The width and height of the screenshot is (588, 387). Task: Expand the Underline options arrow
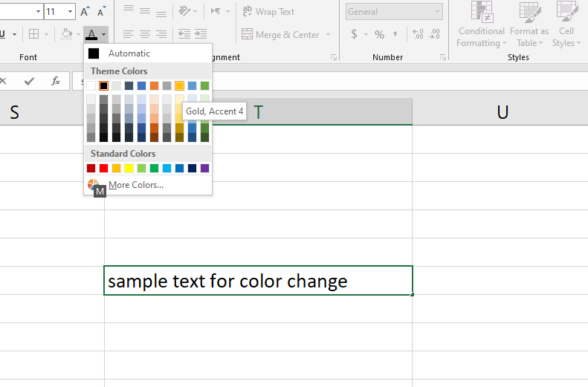[x=14, y=34]
